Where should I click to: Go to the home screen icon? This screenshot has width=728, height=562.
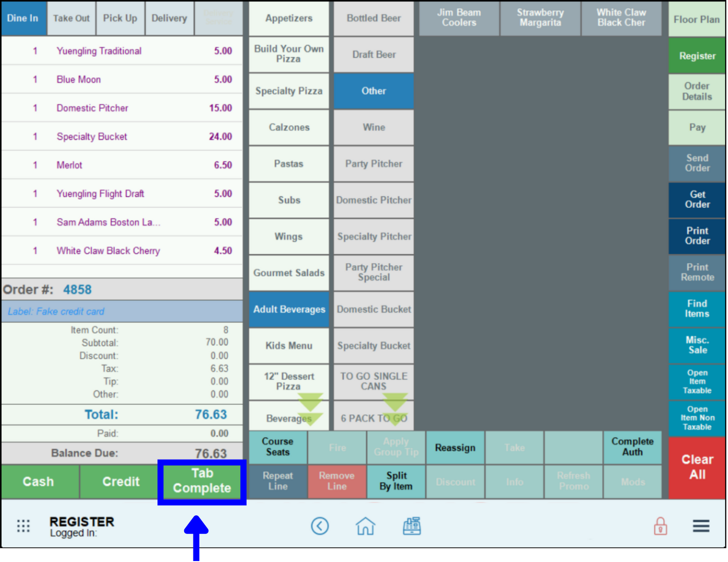coord(365,526)
